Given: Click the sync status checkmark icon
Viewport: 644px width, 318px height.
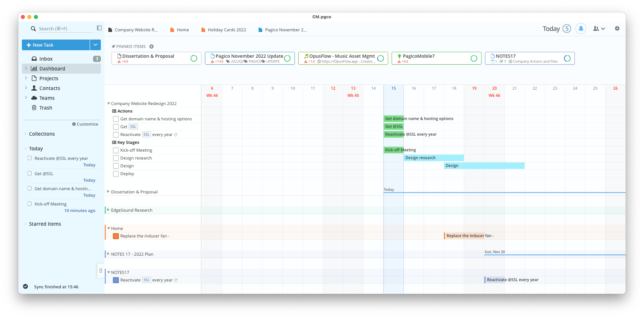Looking at the screenshot, I should coord(25,287).
